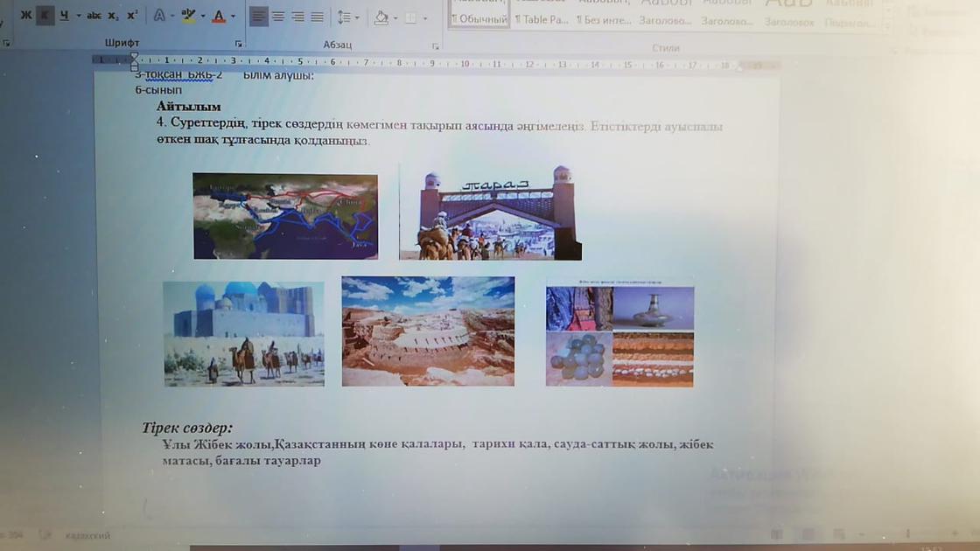The width and height of the screenshot is (980, 551).
Task: Align text right
Action: click(x=297, y=17)
